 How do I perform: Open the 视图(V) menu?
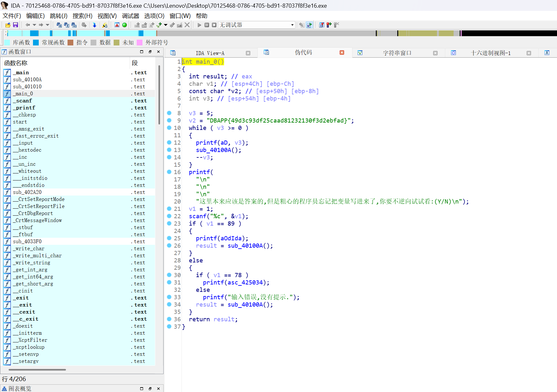tap(107, 16)
